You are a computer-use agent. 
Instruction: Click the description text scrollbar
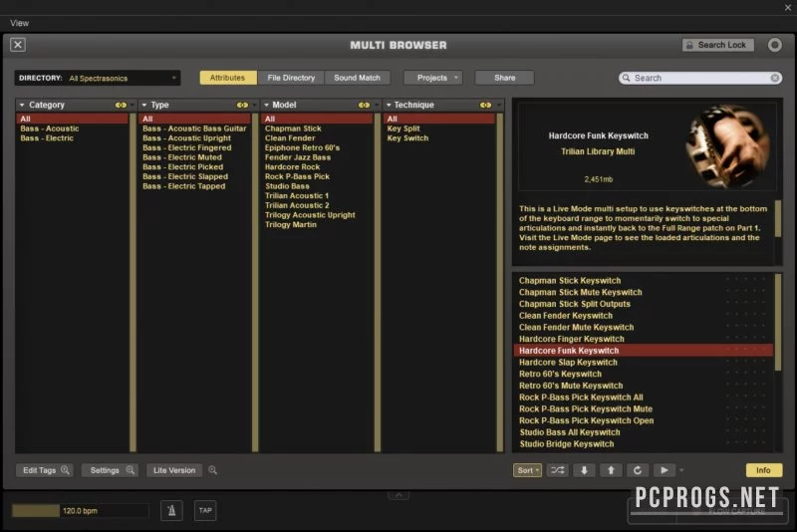pyautogui.click(x=778, y=218)
